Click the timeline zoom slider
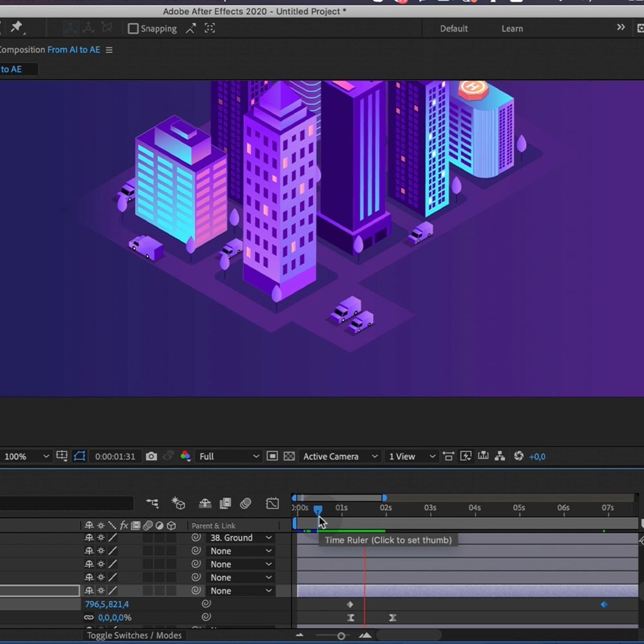This screenshot has height=644, width=644. click(x=341, y=636)
